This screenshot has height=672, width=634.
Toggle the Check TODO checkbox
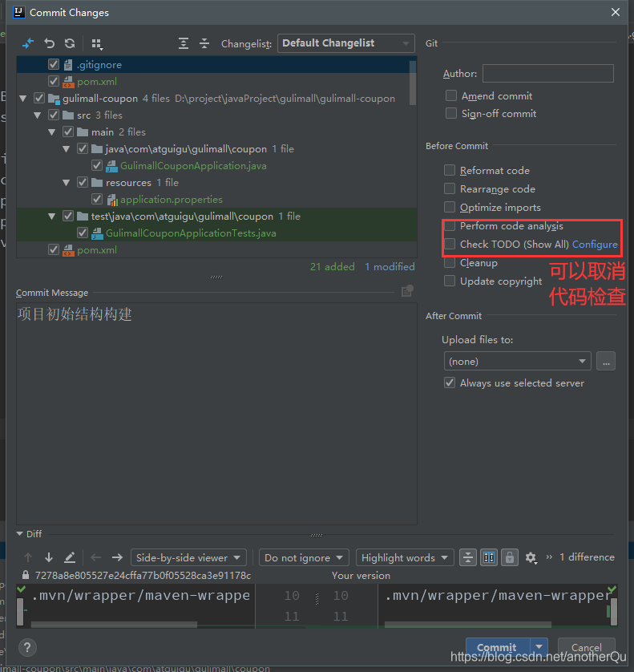click(x=450, y=244)
